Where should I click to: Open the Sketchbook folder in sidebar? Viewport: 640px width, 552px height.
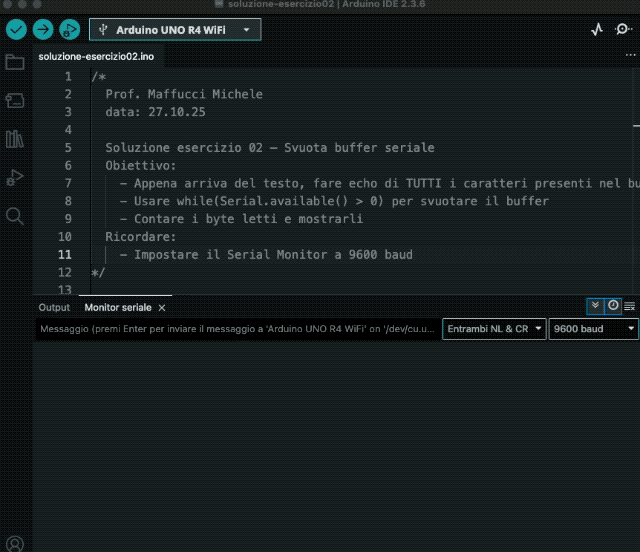pos(14,63)
